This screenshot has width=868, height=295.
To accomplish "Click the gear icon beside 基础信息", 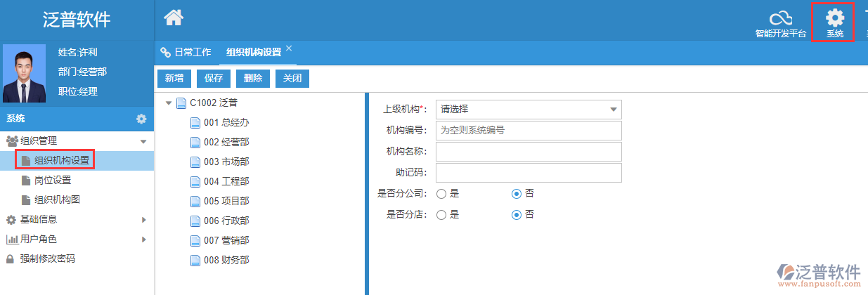I will (x=11, y=220).
